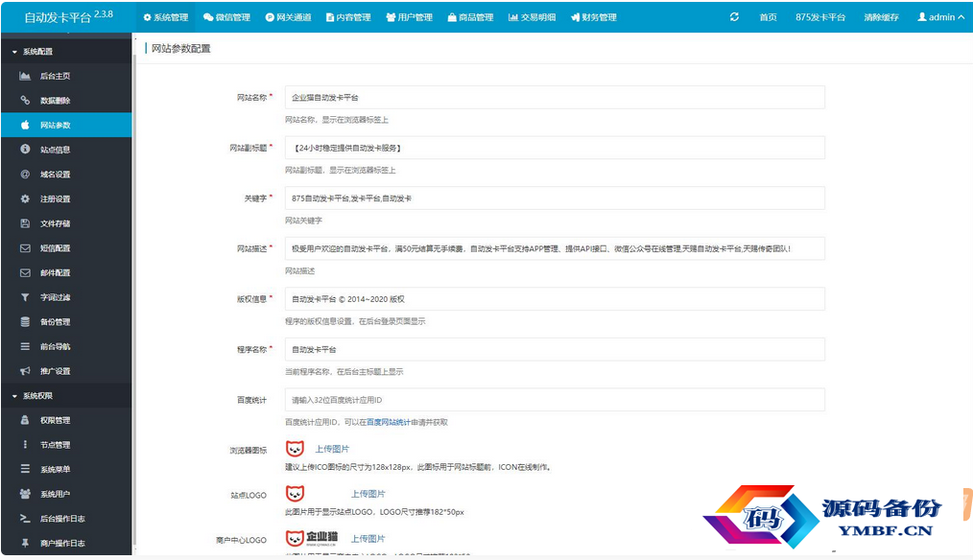Switch to 内容管理 top menu
The width and height of the screenshot is (973, 560).
point(348,17)
